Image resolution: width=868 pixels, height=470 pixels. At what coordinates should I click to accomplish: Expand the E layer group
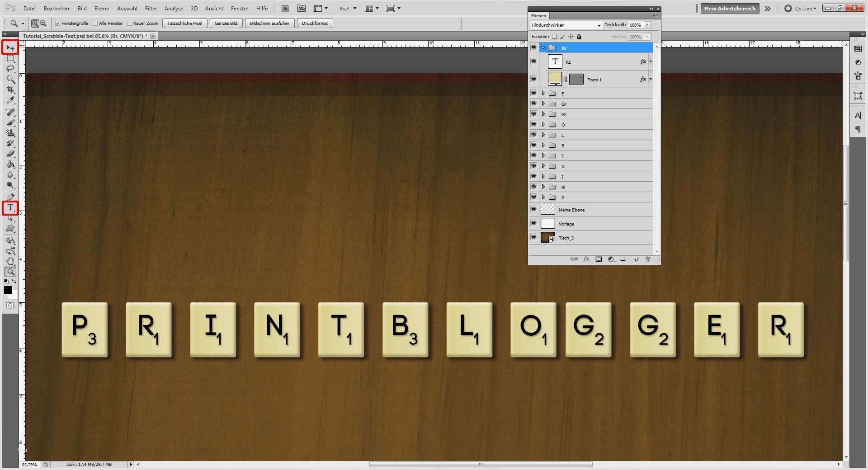543,93
